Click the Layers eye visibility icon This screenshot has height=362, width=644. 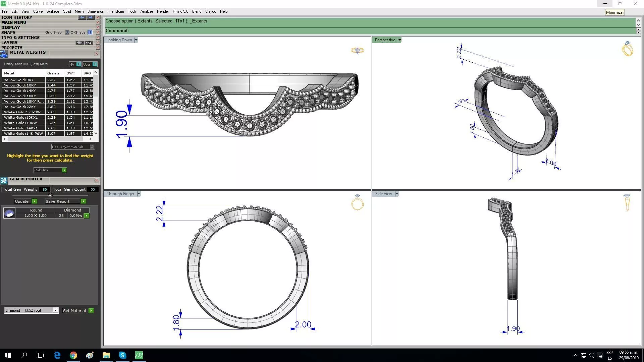coord(89,43)
